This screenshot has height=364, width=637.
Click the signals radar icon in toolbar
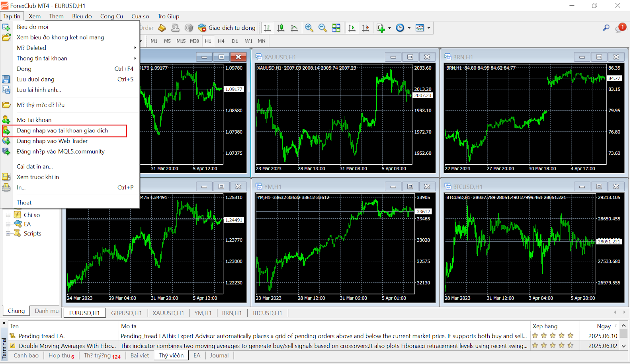point(189,28)
